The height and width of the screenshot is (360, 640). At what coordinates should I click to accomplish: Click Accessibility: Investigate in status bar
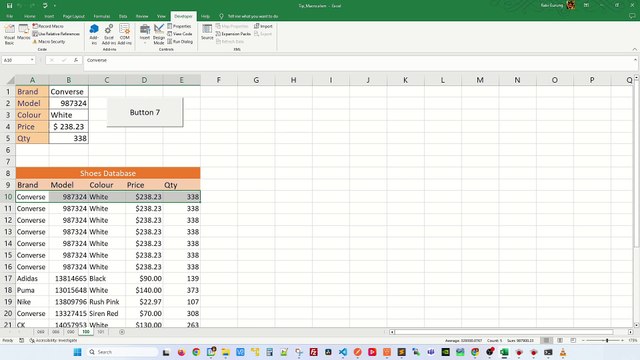tap(53, 340)
